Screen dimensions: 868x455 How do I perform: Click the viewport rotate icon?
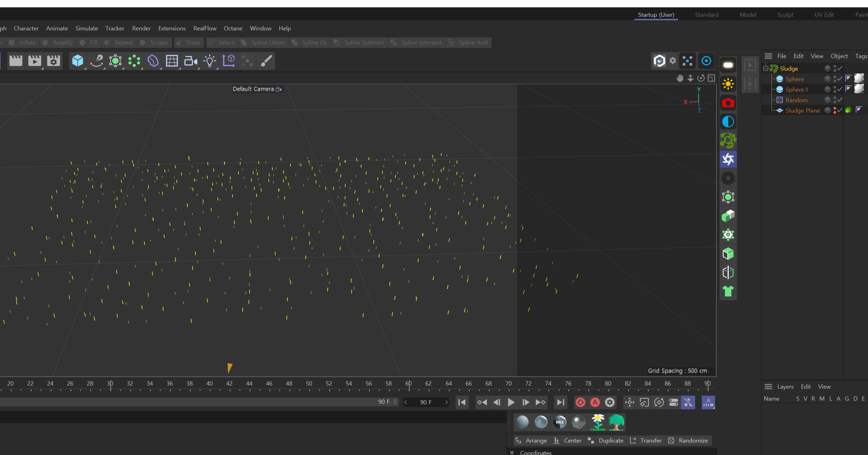pos(701,78)
